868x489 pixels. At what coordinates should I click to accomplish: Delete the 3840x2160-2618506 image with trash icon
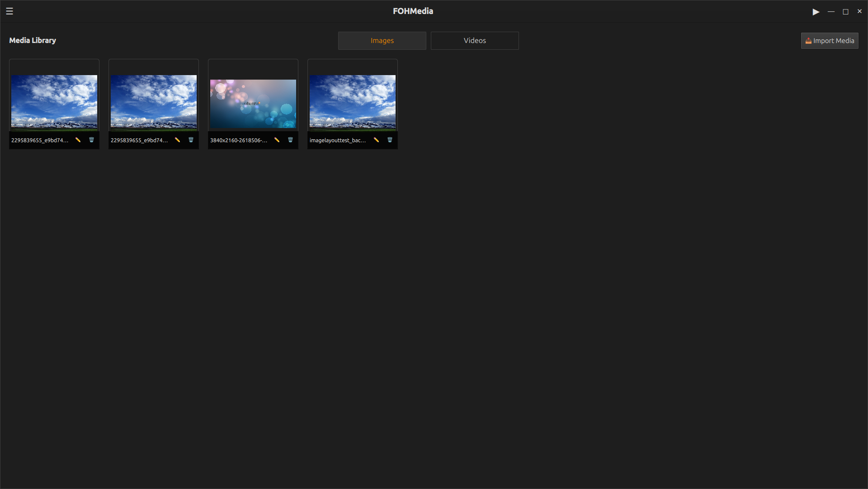pos(290,140)
